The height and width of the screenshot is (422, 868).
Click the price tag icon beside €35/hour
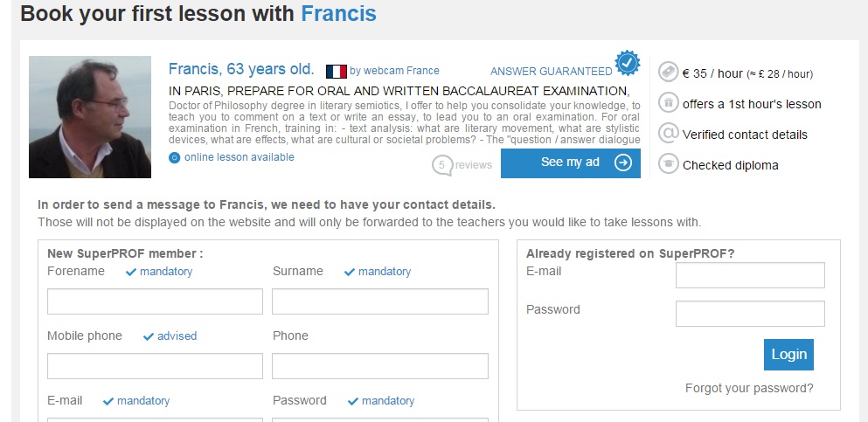[x=669, y=73]
